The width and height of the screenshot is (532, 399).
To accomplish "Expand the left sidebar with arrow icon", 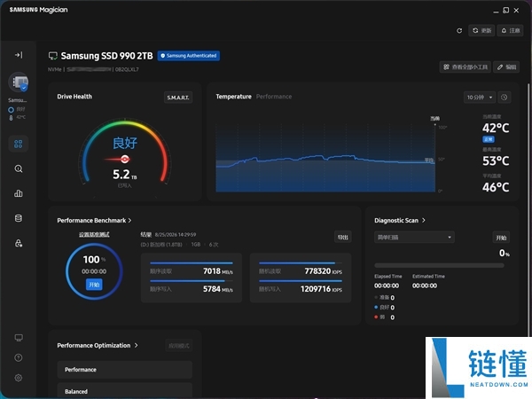I will click(19, 55).
